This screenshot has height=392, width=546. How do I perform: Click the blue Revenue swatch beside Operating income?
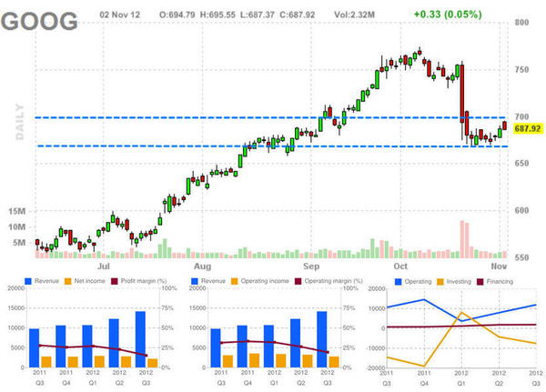pyautogui.click(x=195, y=281)
